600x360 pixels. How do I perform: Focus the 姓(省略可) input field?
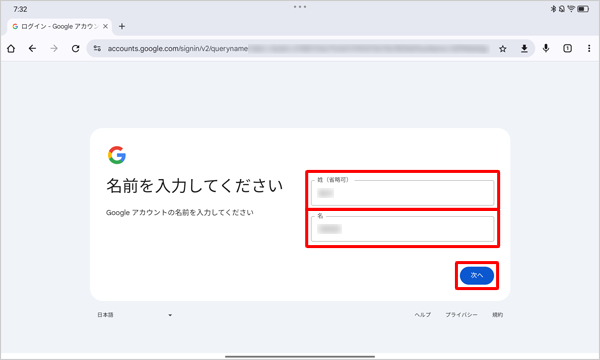tap(403, 193)
